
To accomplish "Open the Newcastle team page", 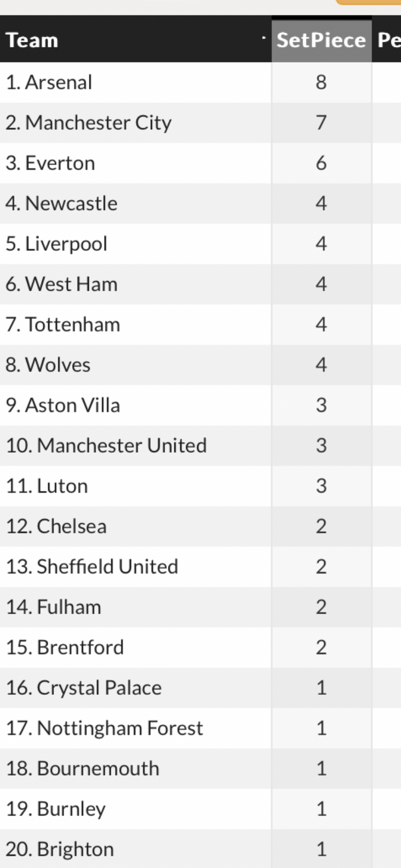I will click(x=71, y=204).
